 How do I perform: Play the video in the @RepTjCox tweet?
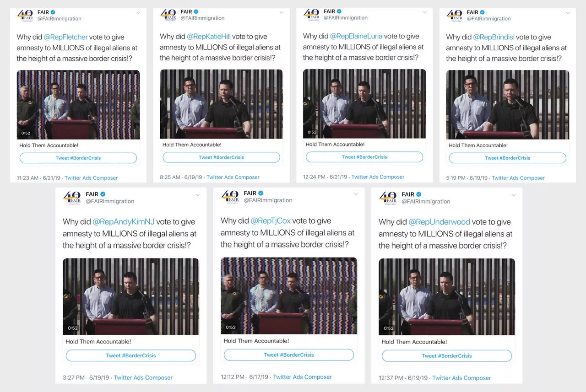289,295
